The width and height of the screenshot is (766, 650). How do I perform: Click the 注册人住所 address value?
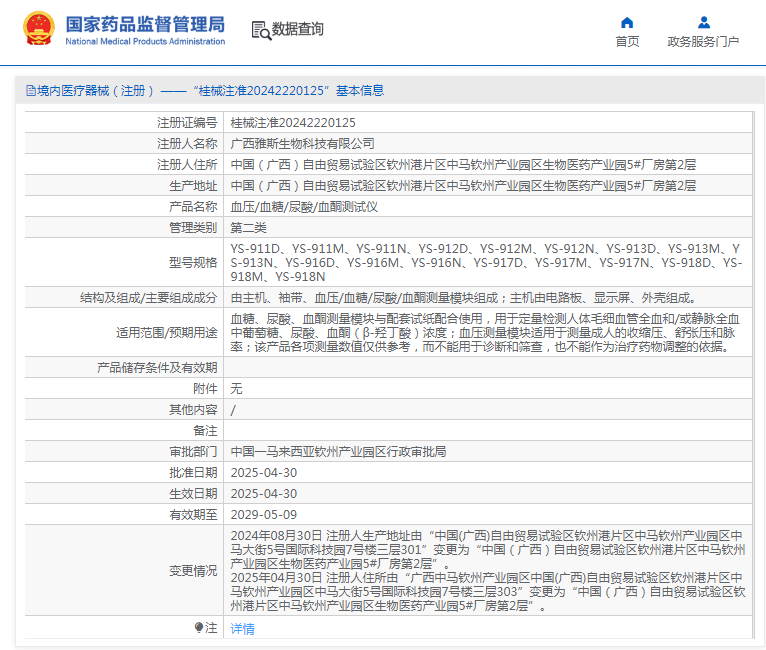coord(463,165)
